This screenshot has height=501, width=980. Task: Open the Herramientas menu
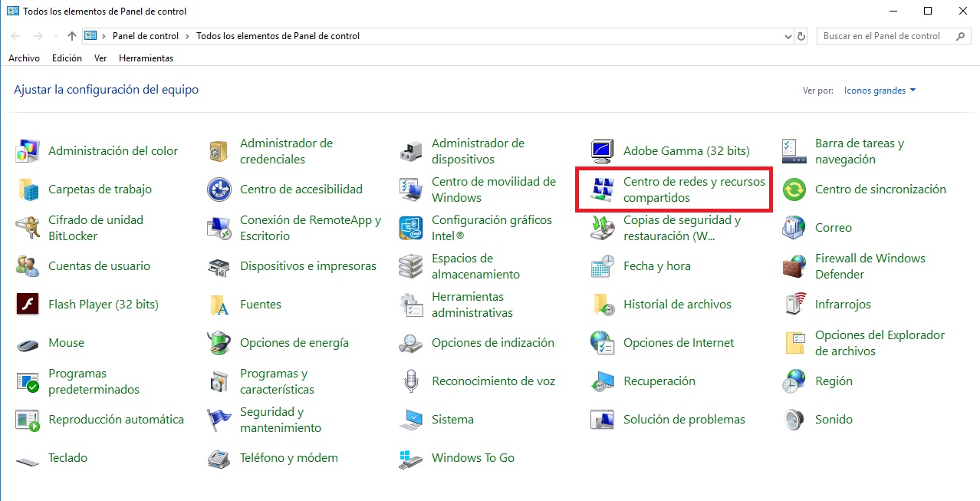coord(146,58)
